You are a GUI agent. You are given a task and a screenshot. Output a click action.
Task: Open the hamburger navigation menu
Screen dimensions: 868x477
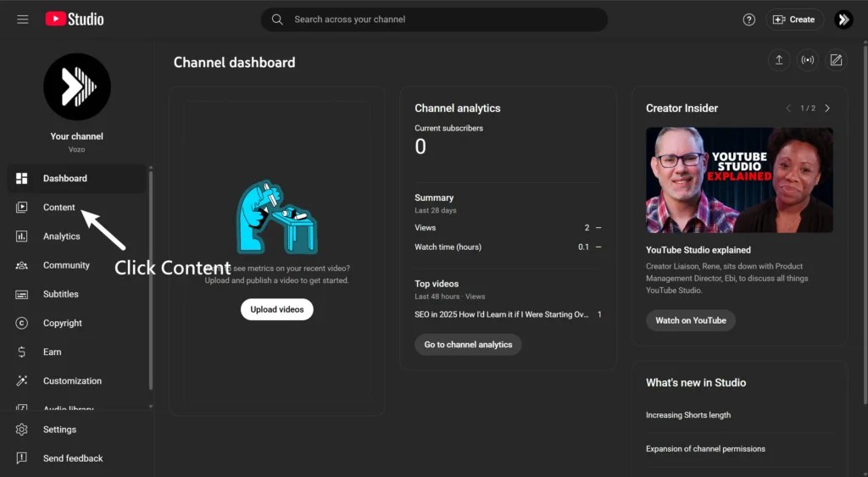(22, 19)
